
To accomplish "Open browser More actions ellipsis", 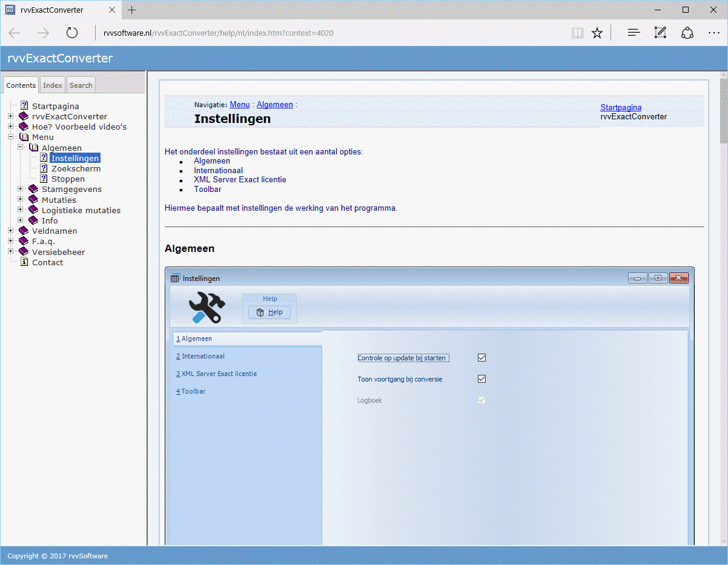I will 714,33.
